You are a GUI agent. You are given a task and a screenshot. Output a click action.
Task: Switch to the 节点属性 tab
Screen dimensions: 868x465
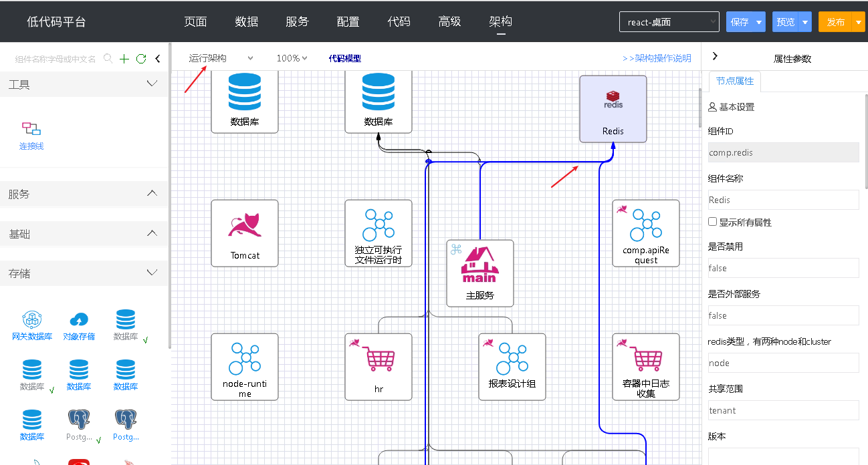pyautogui.click(x=735, y=81)
